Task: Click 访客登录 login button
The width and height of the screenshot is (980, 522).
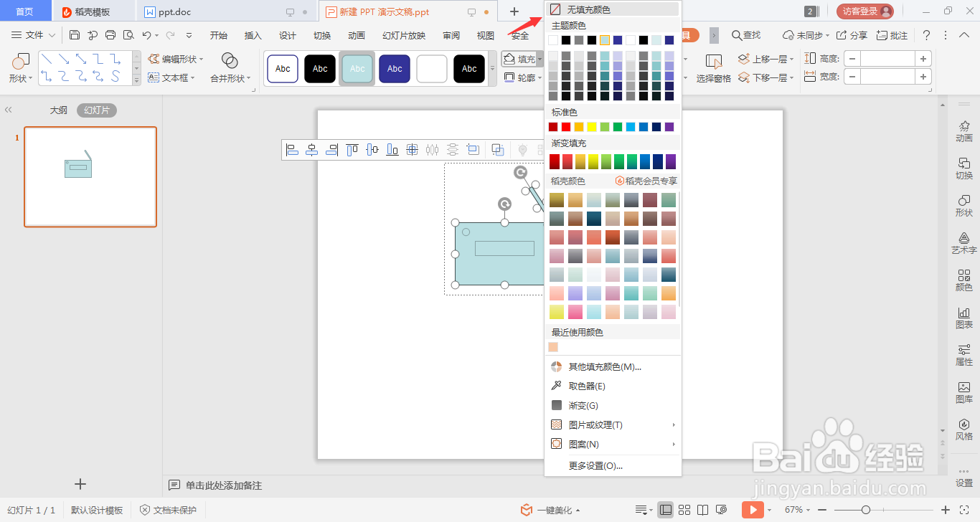Action: pyautogui.click(x=864, y=11)
